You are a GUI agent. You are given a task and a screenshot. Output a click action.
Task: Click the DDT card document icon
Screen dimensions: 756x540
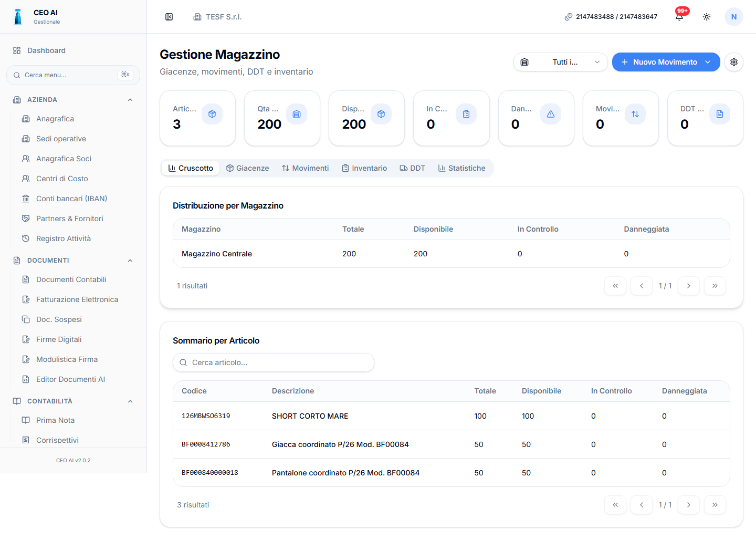[x=720, y=114]
